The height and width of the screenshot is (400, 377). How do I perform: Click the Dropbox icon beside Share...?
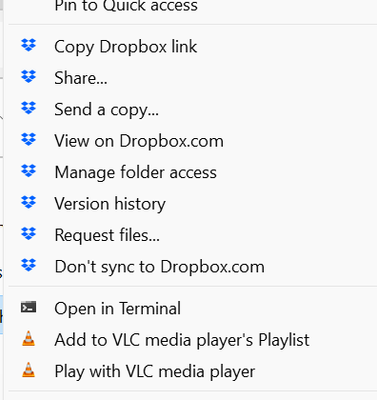coord(29,77)
